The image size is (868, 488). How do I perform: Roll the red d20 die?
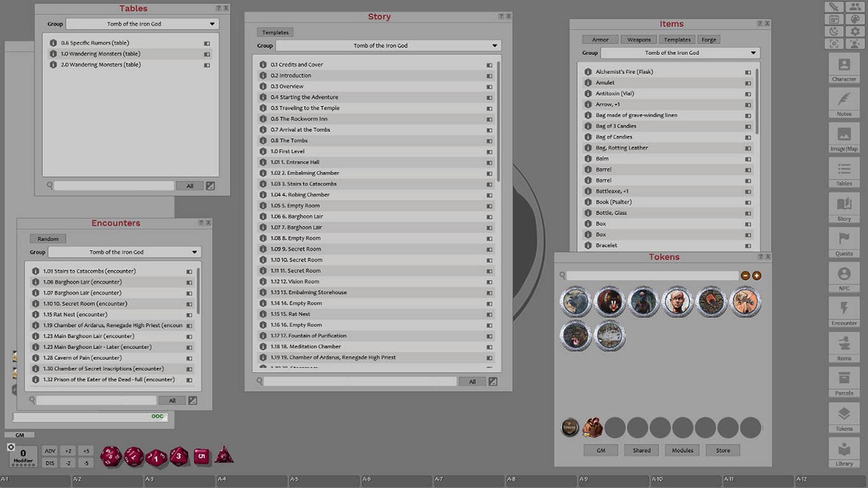tap(111, 456)
